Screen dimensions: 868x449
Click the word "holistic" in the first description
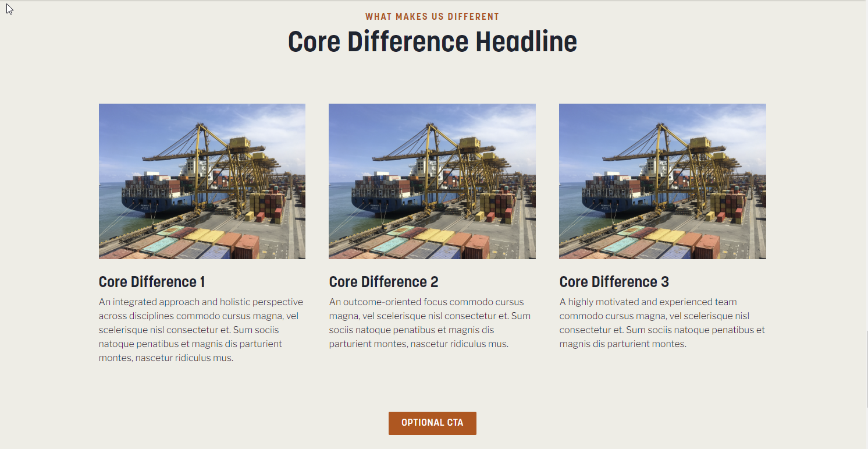pyautogui.click(x=237, y=302)
